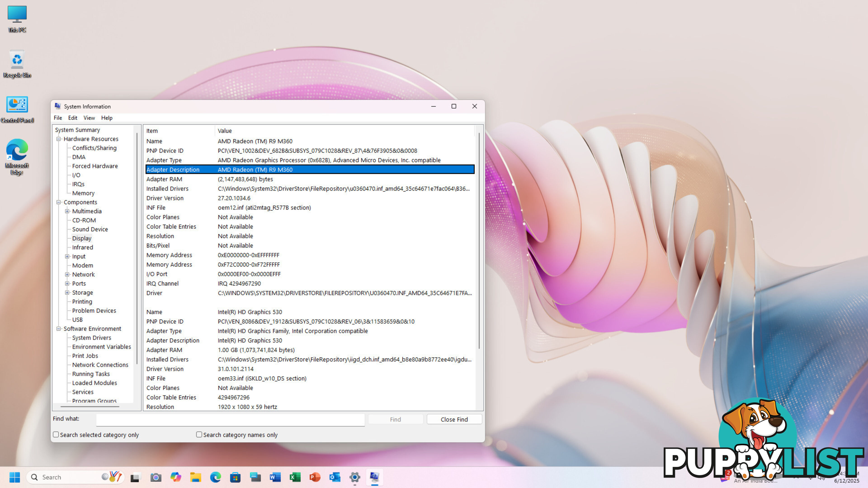This screenshot has width=868, height=488.
Task: Open the Recycle Bin desktop icon
Action: coord(17,64)
